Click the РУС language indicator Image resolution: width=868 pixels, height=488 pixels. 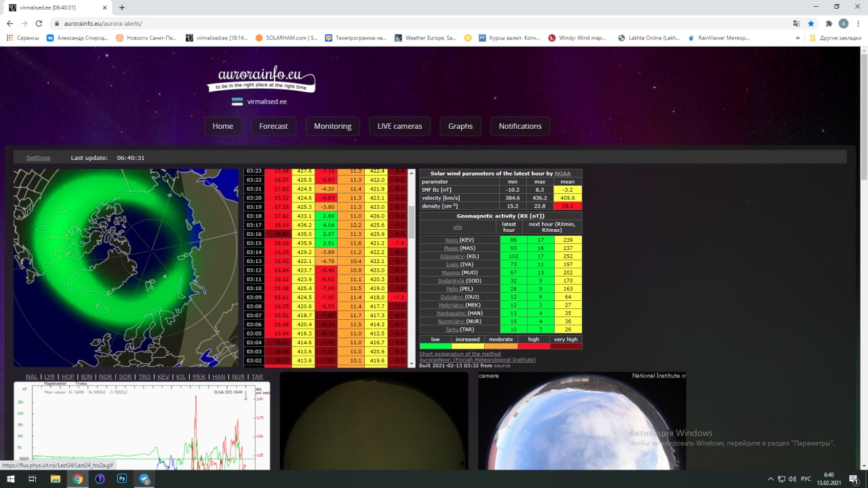806,479
